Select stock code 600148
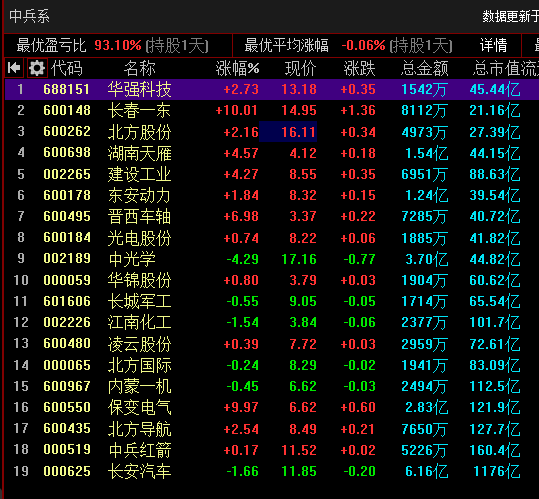Image resolution: width=539 pixels, height=499 pixels. point(67,111)
